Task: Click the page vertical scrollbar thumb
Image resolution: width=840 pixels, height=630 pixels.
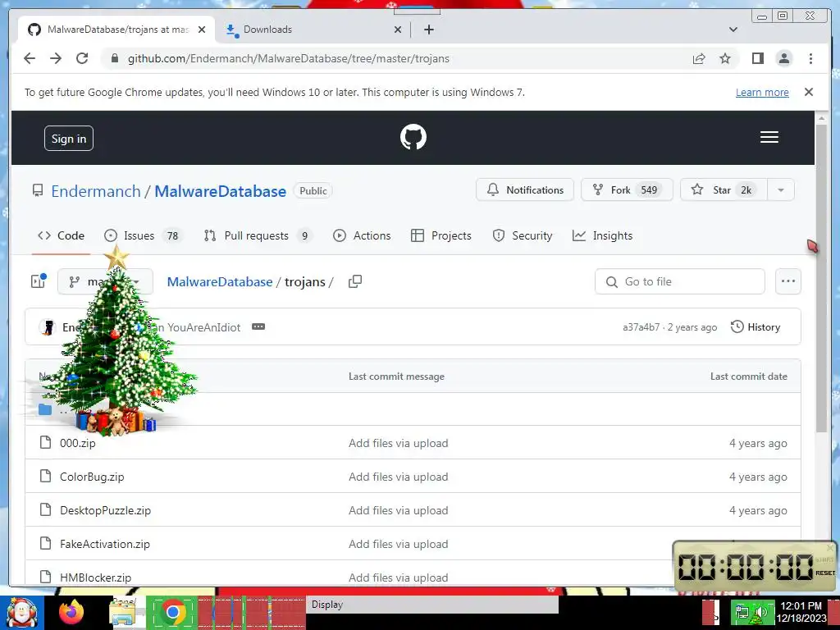Action: click(x=821, y=279)
